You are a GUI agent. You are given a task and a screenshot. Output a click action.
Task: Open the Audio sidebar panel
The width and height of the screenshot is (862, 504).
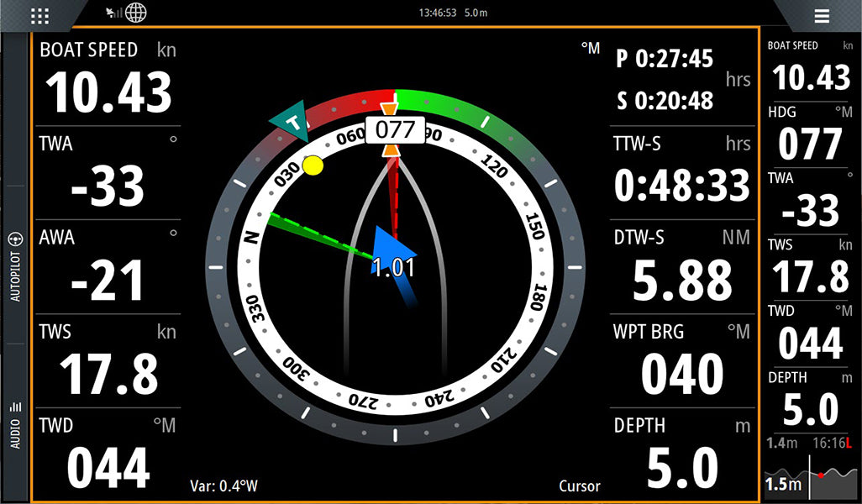[x=14, y=424]
